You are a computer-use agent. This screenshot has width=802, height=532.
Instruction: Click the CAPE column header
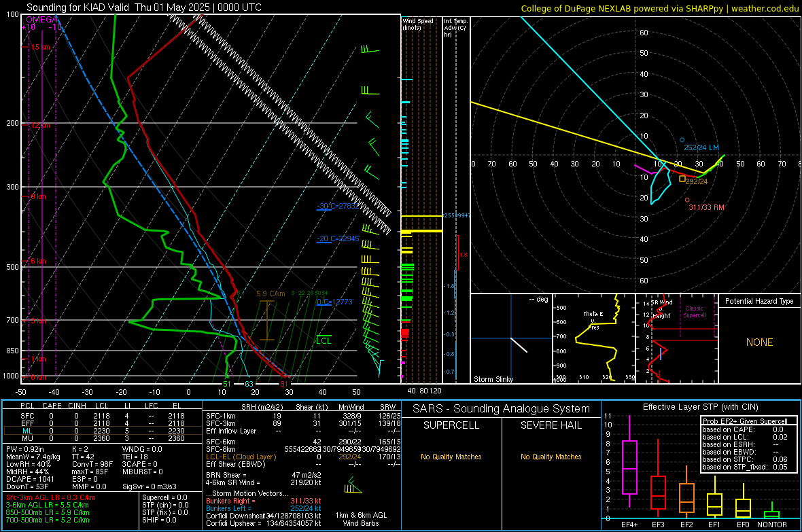tap(52, 406)
